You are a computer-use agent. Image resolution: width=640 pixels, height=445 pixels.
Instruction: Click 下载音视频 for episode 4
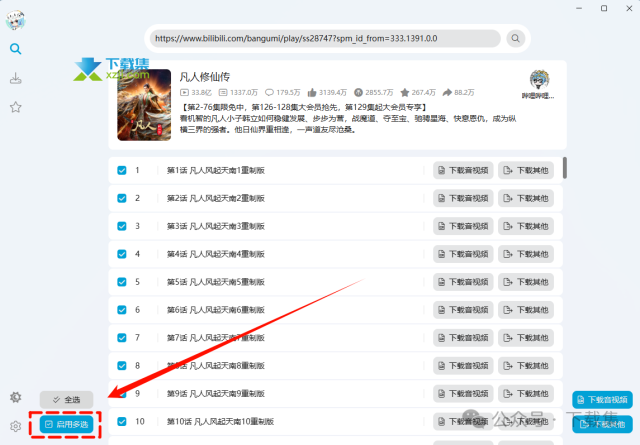tap(463, 254)
